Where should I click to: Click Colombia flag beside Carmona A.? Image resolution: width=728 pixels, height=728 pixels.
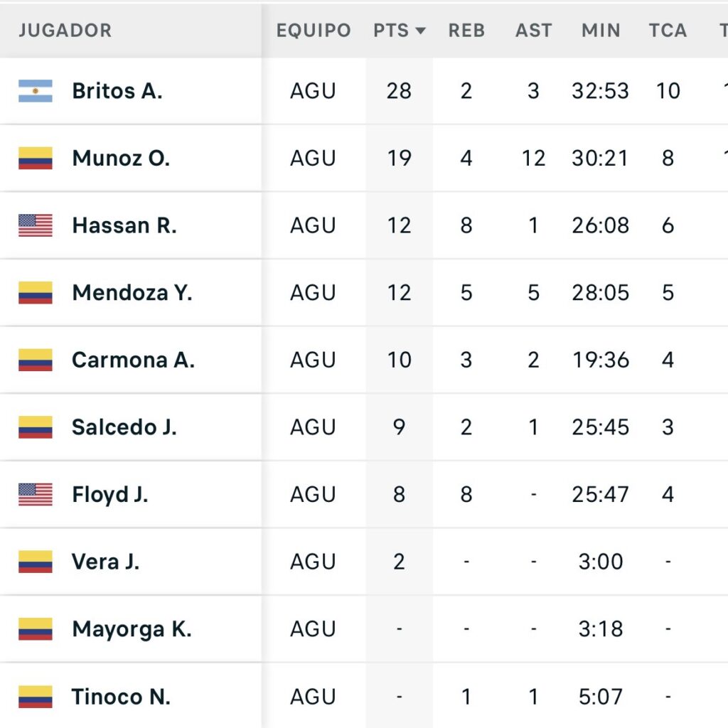click(36, 360)
